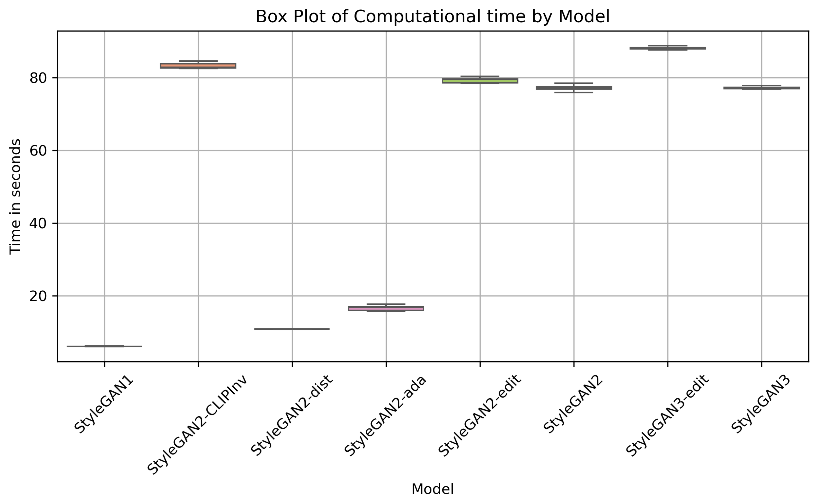Click the pink StyleGAN2-ada box
Viewport: 818px width, 504px height.
(x=386, y=309)
